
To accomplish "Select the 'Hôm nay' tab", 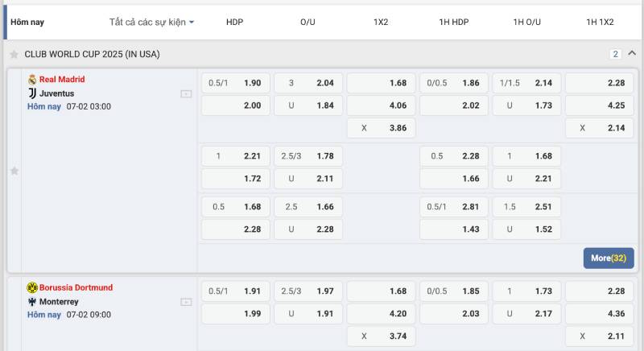I will [x=27, y=23].
